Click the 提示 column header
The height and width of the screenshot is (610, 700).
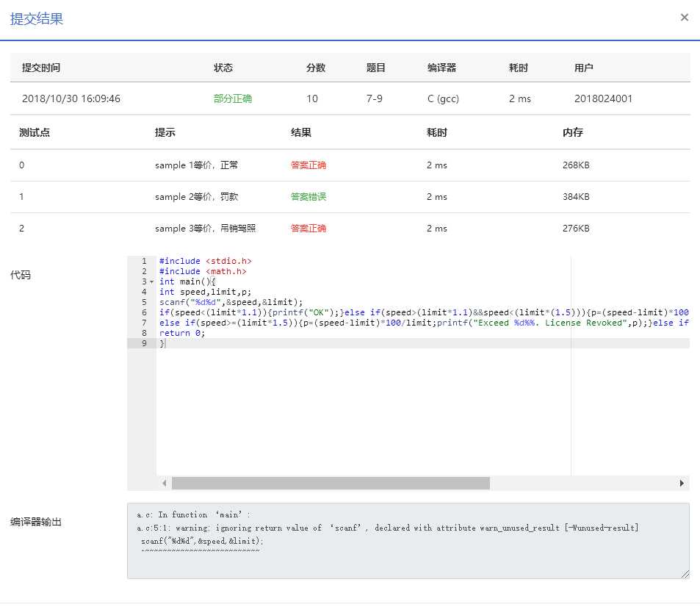165,132
